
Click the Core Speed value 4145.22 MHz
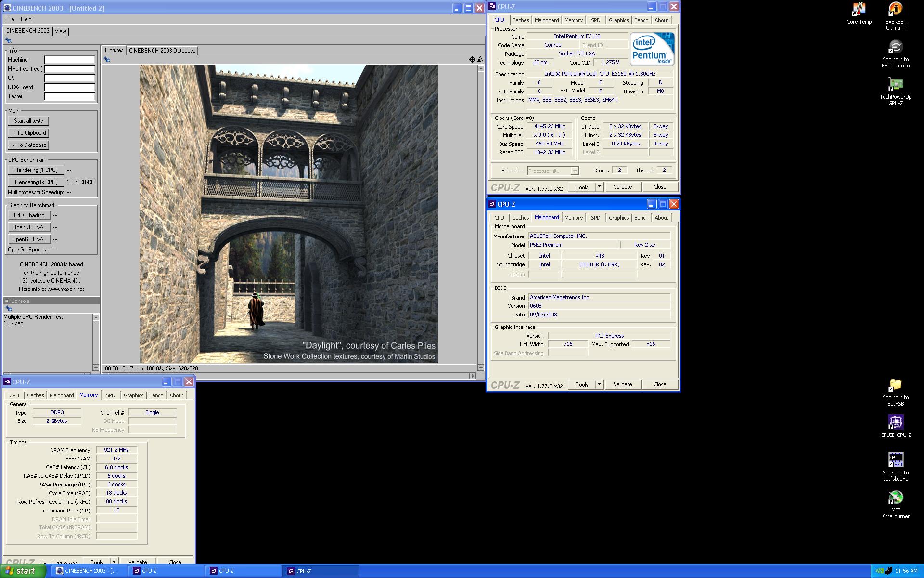tap(550, 126)
